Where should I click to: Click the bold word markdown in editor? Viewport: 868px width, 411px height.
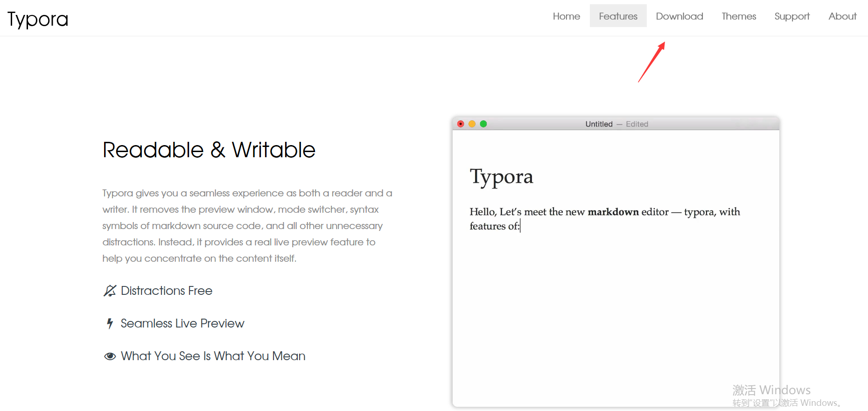[613, 212]
